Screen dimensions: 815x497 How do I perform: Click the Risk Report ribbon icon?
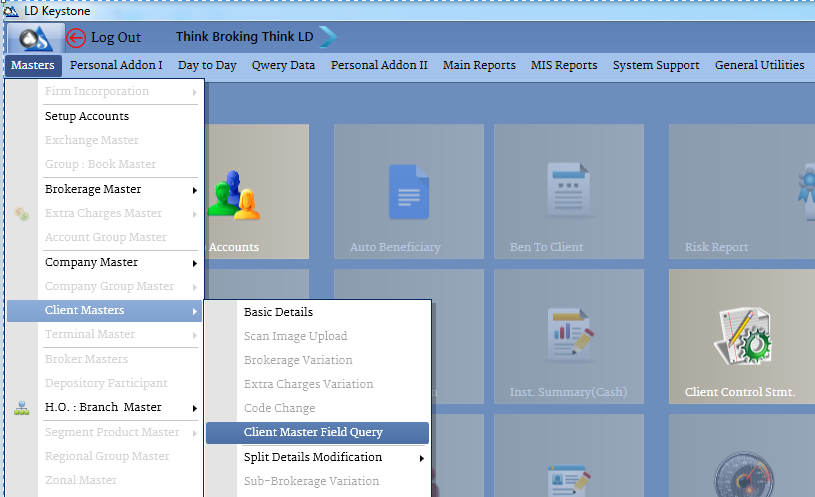[x=803, y=192]
